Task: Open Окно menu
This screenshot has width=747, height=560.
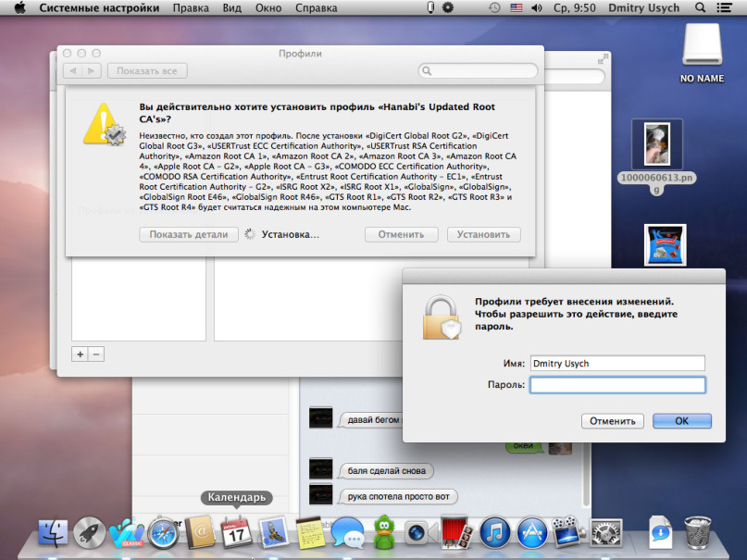Action: click(x=268, y=8)
